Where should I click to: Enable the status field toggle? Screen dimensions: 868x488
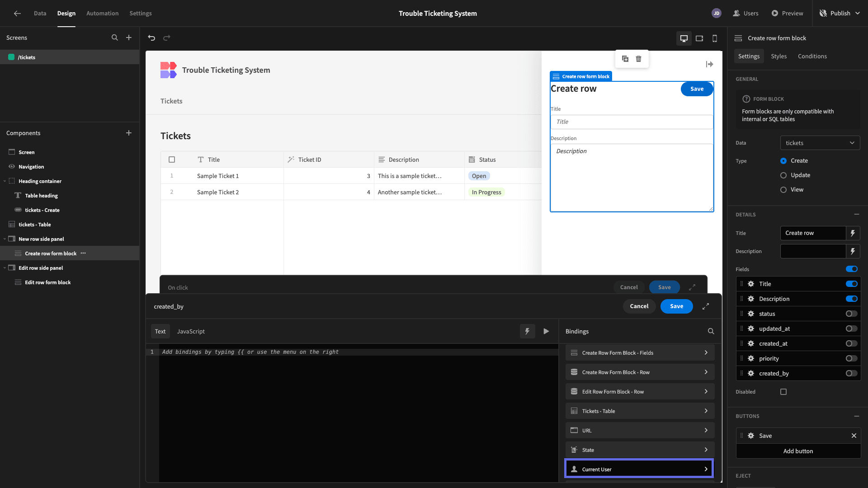click(x=851, y=314)
